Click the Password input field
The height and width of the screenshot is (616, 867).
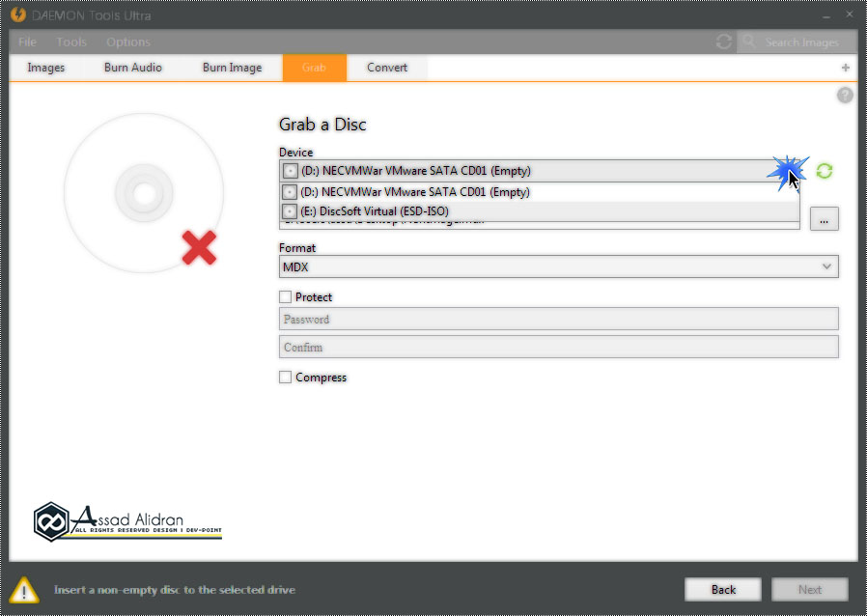click(x=558, y=319)
